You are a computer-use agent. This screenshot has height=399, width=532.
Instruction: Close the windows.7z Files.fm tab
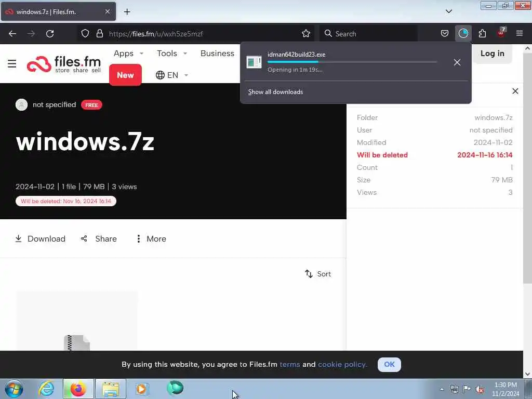tap(107, 11)
